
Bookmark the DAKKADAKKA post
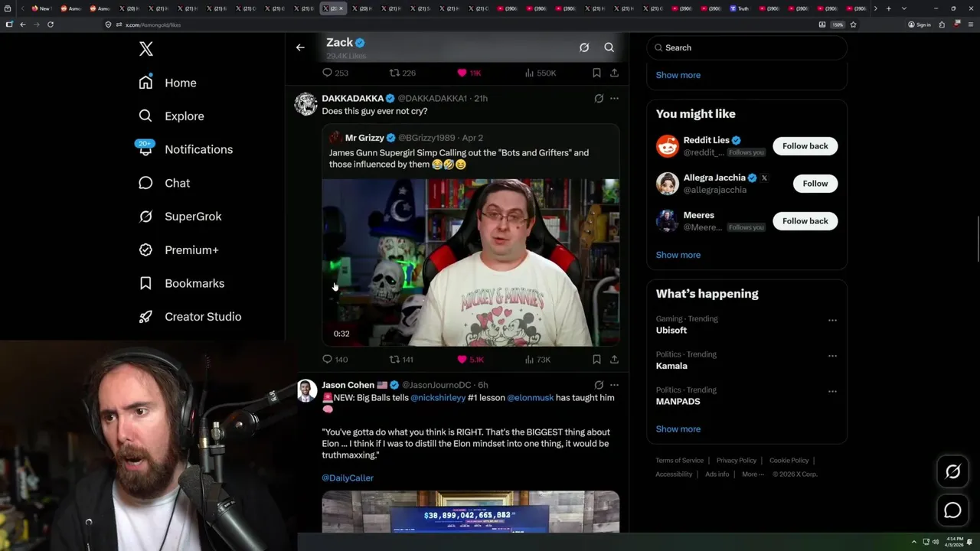(596, 359)
